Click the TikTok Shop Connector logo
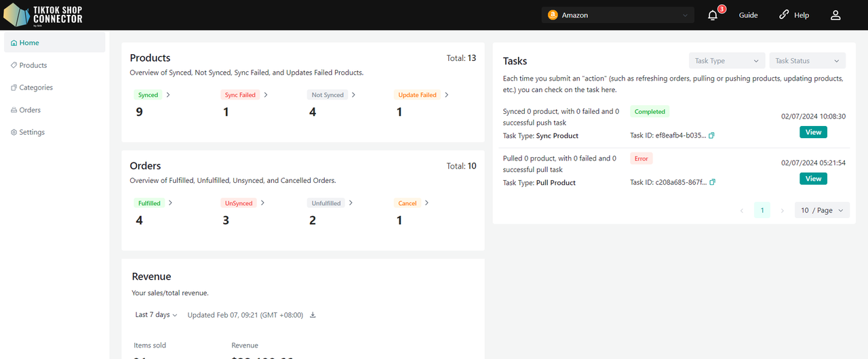This screenshot has width=868, height=359. 43,14
